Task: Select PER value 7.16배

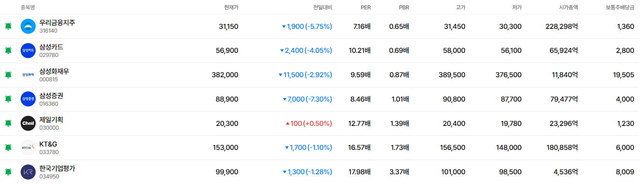Action: [362, 27]
